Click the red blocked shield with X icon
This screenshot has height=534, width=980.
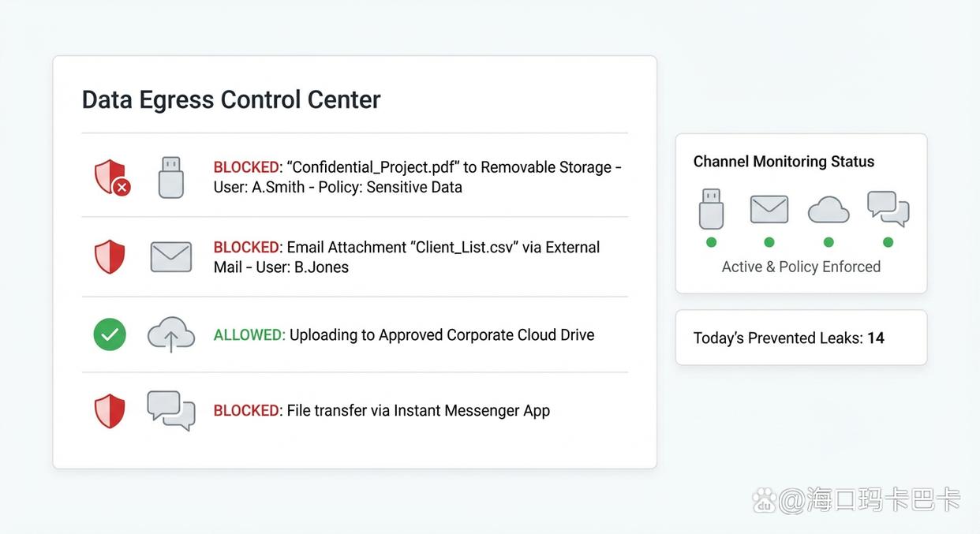pos(111,177)
